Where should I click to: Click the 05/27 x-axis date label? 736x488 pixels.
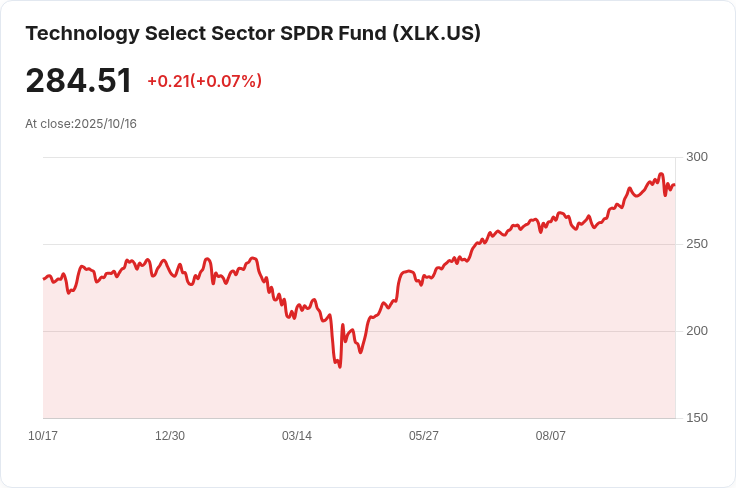click(423, 436)
